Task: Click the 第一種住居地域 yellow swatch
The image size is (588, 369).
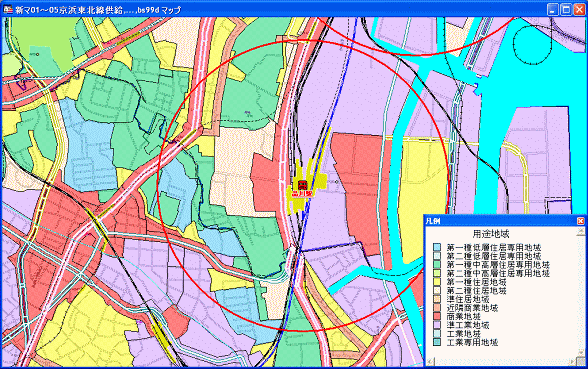Action: point(437,282)
